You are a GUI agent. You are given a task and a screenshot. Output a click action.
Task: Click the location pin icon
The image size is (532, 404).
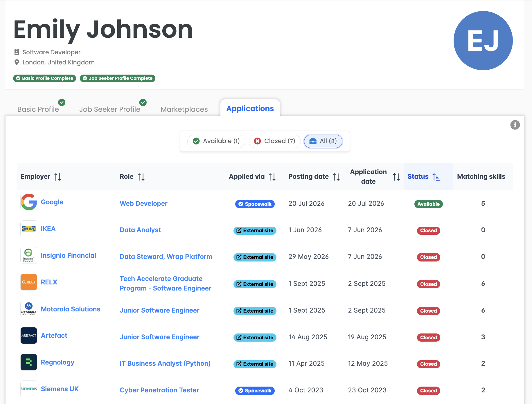pos(17,62)
